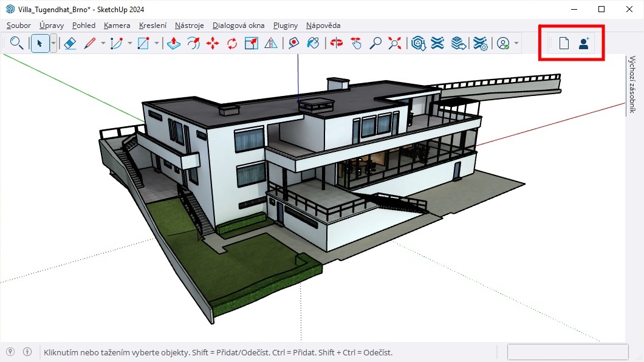Maximize the SketchUp window
Screen dimensions: 644x362
[x=601, y=9]
